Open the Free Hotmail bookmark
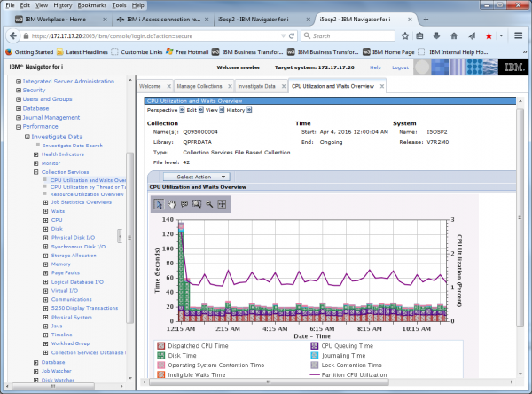532x394 pixels. [x=187, y=52]
